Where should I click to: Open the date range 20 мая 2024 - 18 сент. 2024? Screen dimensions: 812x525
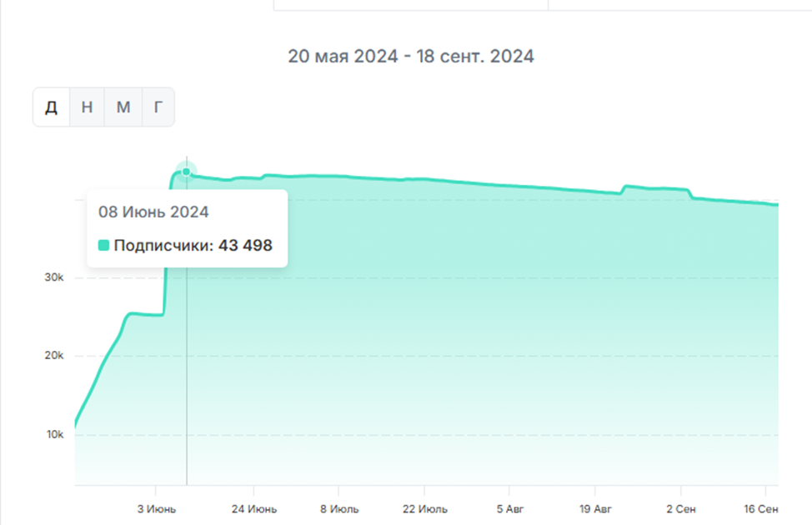411,57
